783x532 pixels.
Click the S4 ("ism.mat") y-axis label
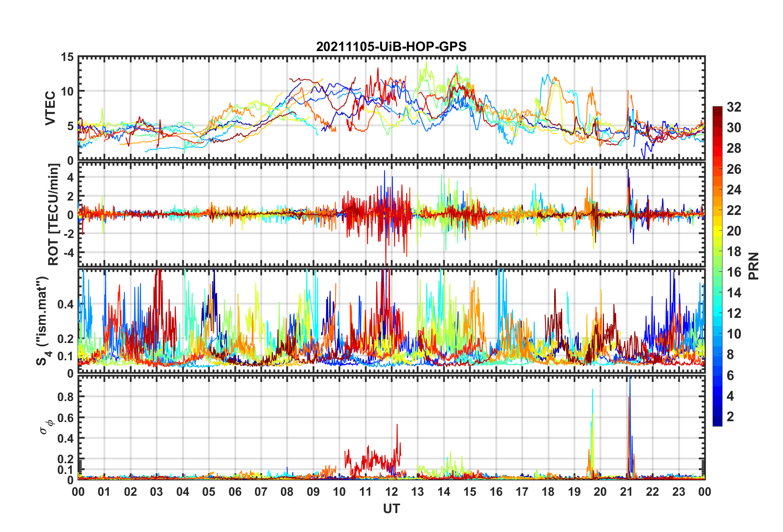tap(43, 321)
